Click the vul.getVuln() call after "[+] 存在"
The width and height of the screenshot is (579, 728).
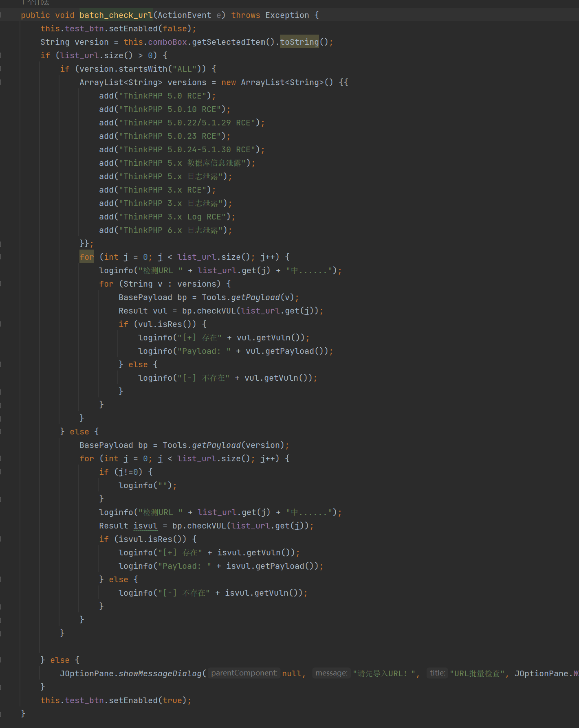point(271,338)
